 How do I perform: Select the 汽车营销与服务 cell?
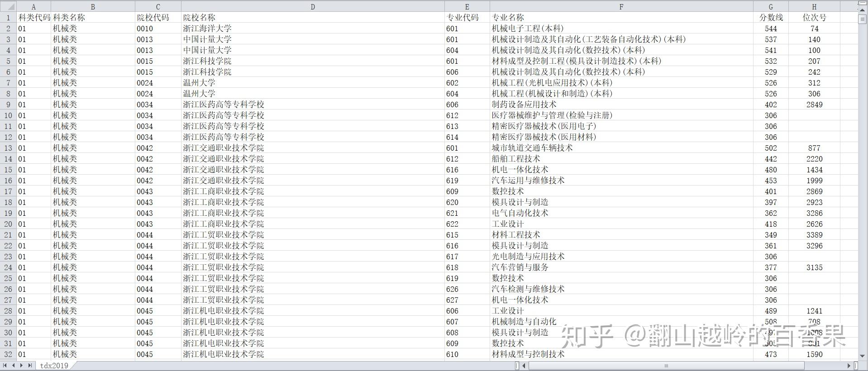pyautogui.click(x=621, y=267)
